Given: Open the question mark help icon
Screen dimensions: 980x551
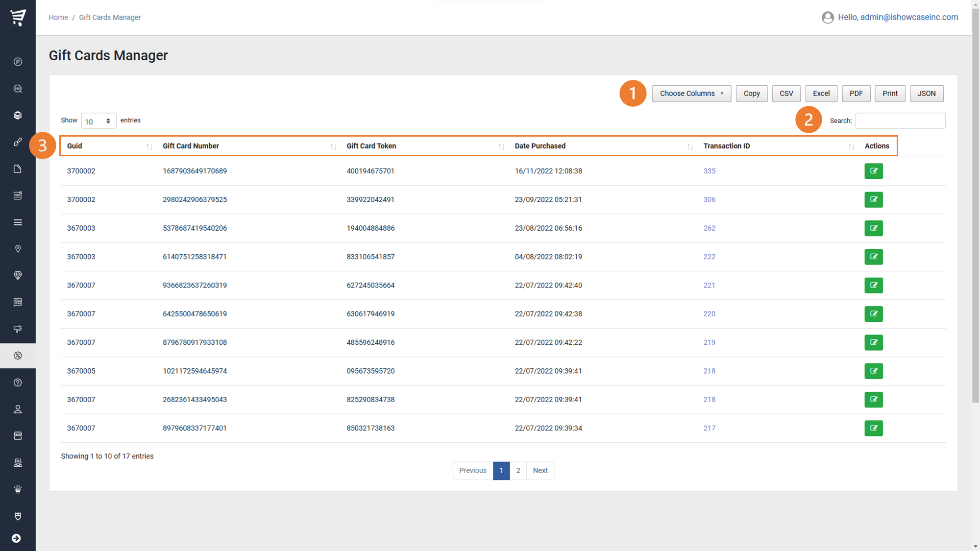Looking at the screenshot, I should pos(18,383).
